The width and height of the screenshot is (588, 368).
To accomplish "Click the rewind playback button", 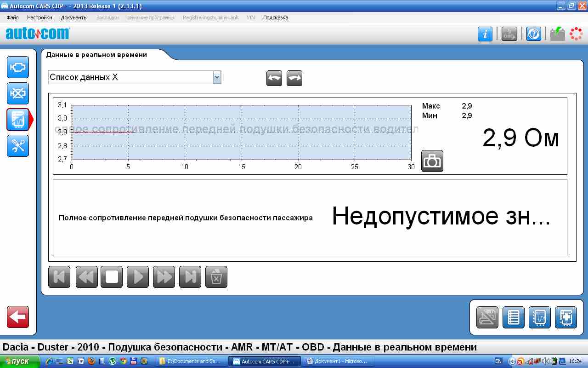I will (86, 277).
